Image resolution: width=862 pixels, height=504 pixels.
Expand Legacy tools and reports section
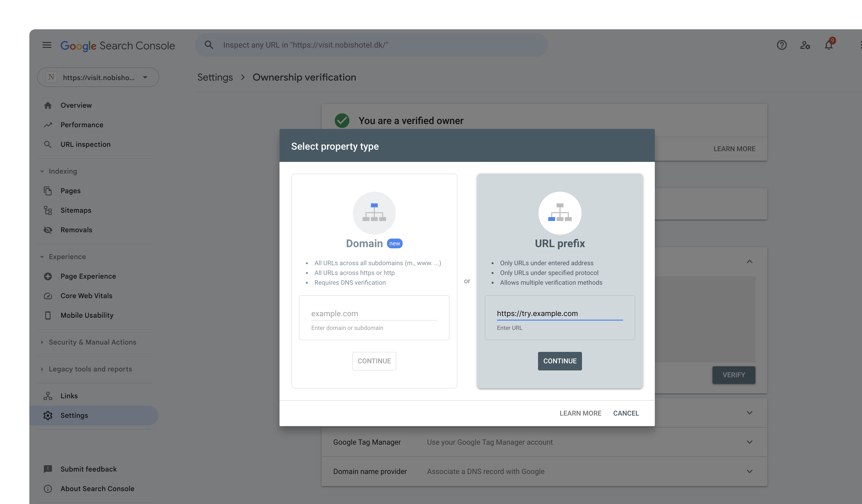(42, 369)
